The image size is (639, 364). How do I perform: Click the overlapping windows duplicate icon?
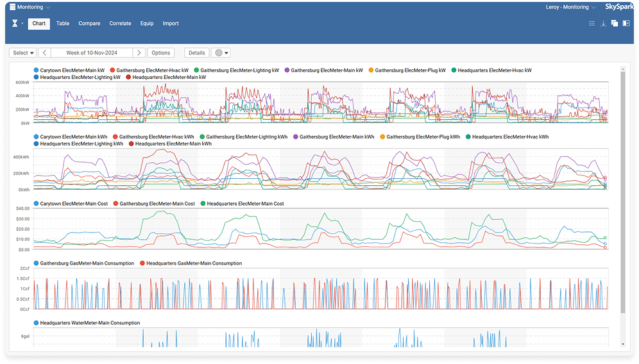click(615, 24)
